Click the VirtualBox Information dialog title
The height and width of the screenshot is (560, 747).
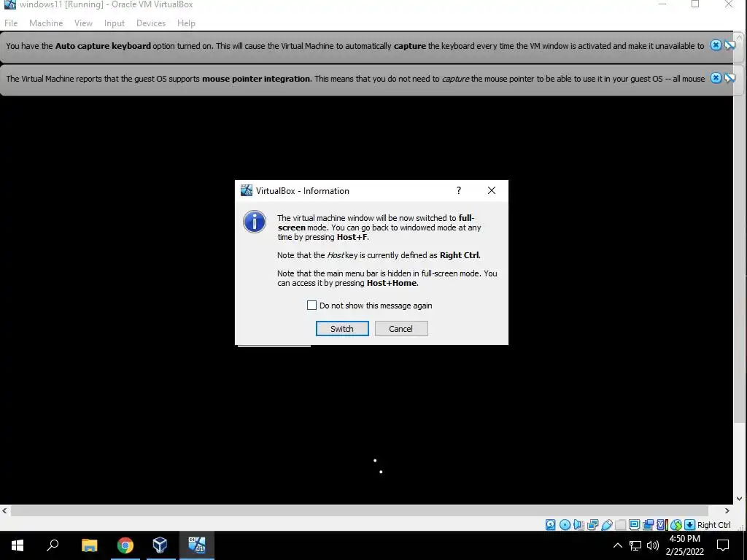coord(303,191)
